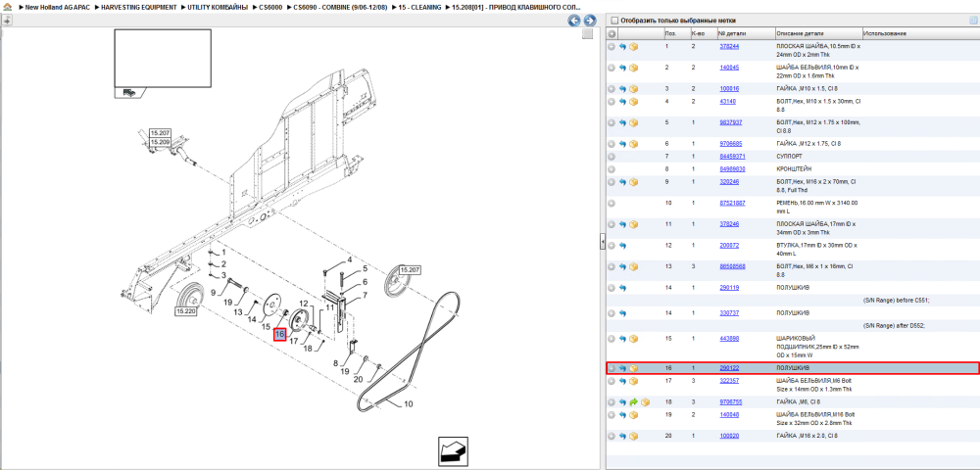Go to the home page icon
This screenshot has height=470, width=980.
(7, 7)
